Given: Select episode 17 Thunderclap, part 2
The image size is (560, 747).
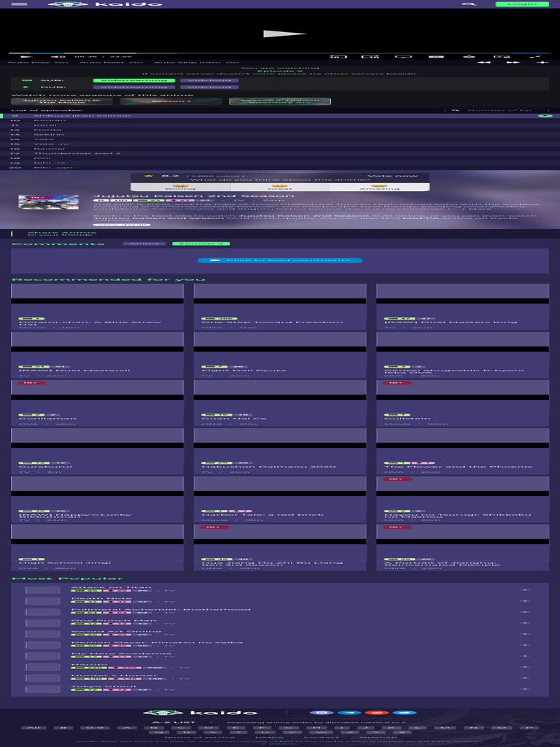Looking at the screenshot, I should point(280,153).
